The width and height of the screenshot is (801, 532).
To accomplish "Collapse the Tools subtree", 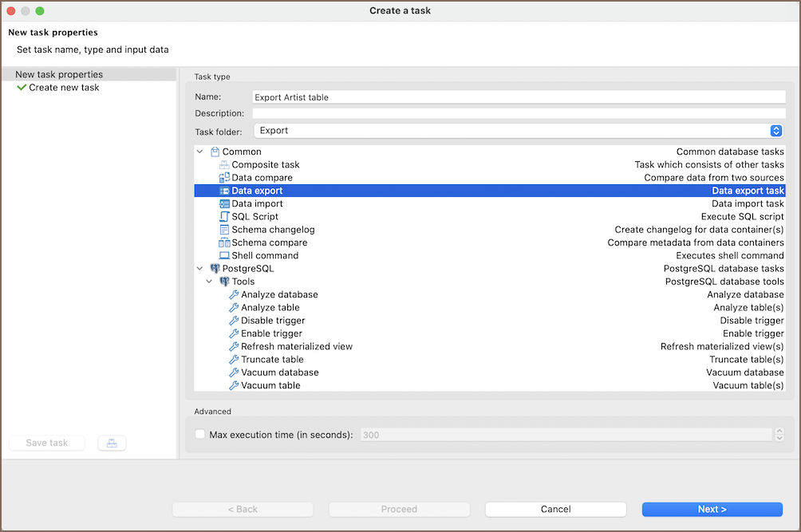I will [x=209, y=282].
